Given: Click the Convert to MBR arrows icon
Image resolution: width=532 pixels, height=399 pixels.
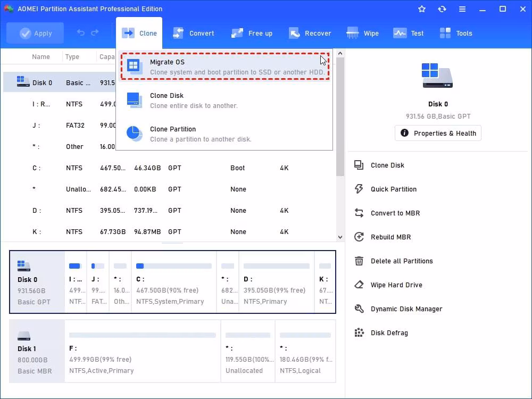Looking at the screenshot, I should (359, 213).
